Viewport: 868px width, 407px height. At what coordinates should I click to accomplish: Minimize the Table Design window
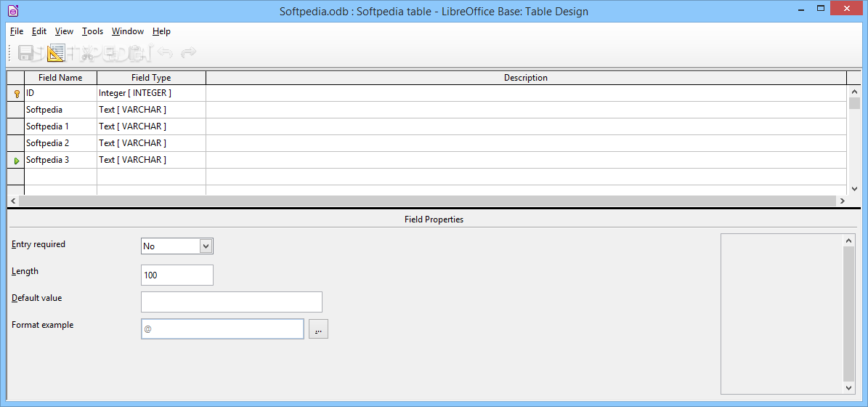tap(802, 9)
